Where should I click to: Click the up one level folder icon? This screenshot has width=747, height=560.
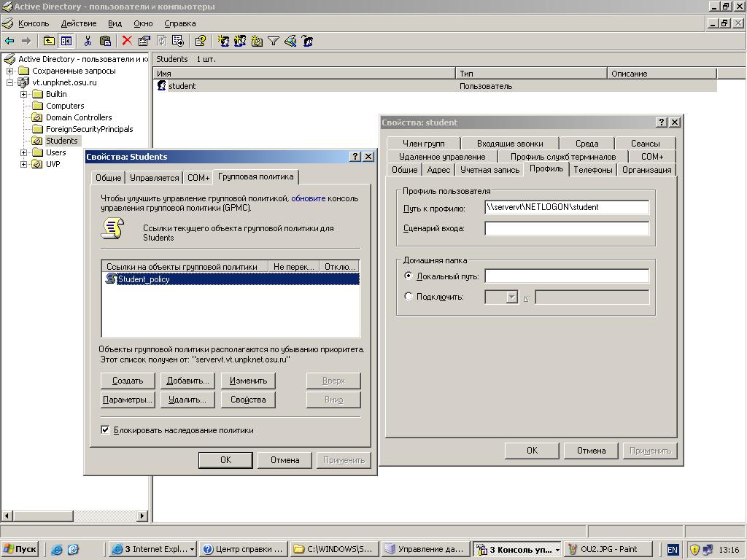pos(49,41)
